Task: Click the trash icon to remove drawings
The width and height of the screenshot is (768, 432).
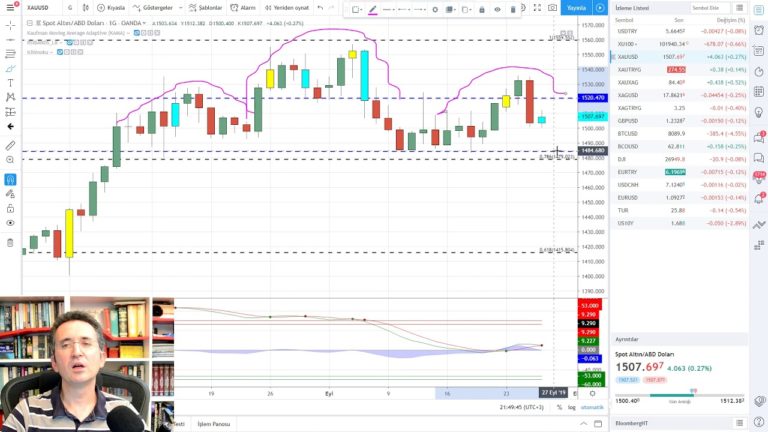Action: tap(10, 242)
